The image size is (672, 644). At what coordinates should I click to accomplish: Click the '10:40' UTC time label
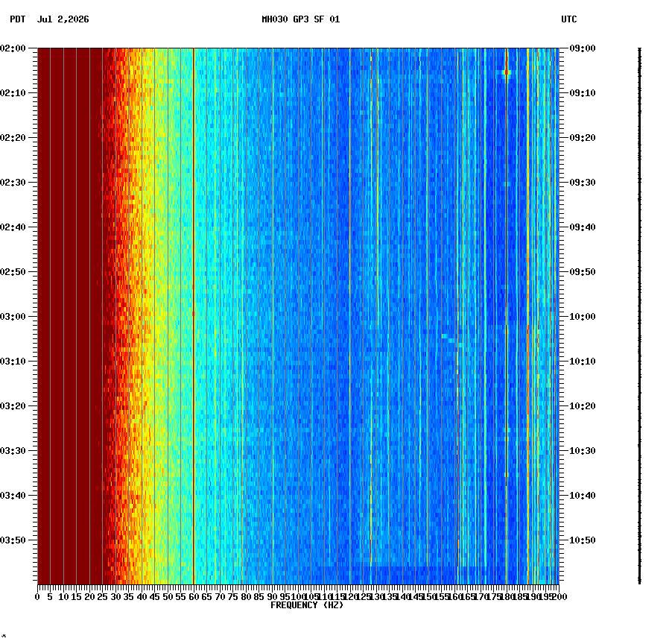583,495
